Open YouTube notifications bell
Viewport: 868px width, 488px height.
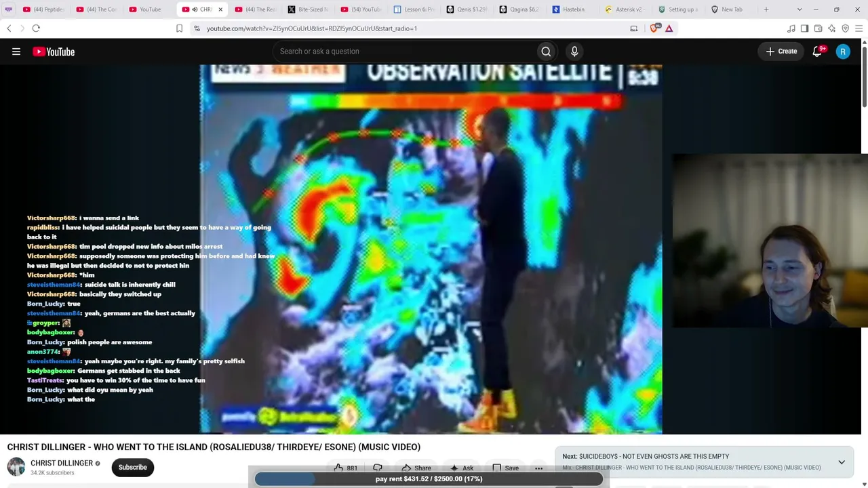coord(818,52)
